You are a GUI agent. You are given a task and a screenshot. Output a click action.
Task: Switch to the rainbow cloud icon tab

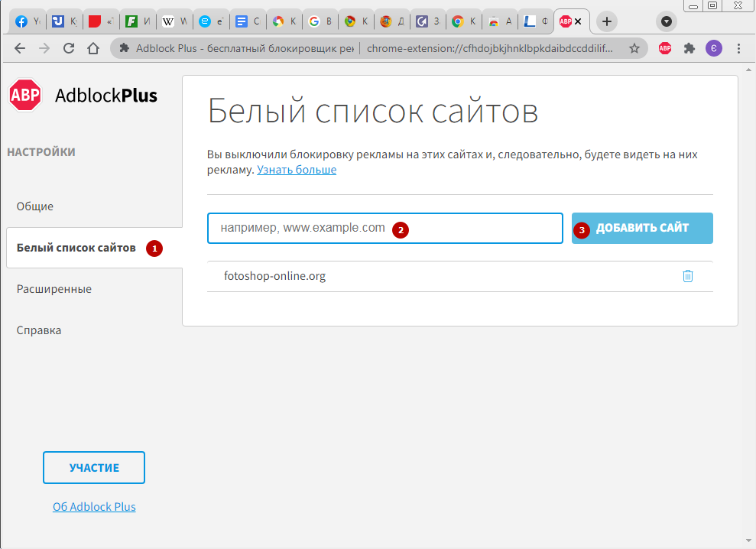(499, 21)
